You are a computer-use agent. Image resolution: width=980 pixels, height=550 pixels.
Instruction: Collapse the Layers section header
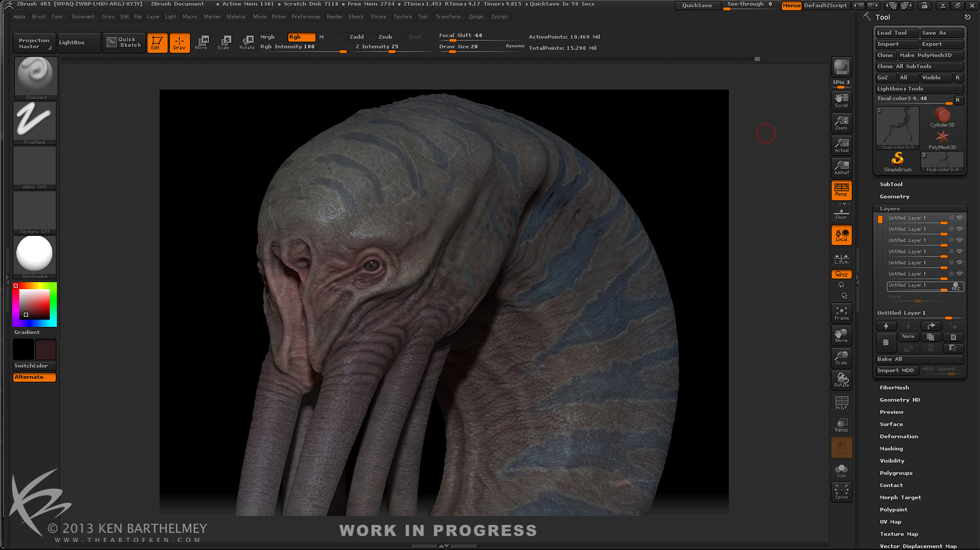point(890,208)
